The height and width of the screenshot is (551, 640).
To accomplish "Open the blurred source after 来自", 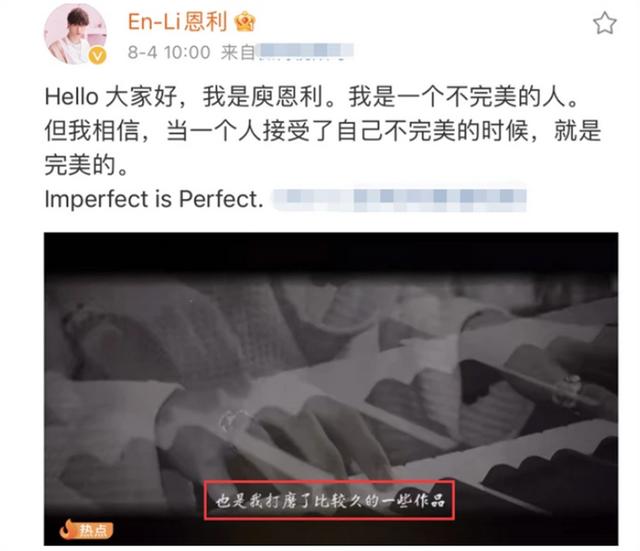I will [x=304, y=51].
